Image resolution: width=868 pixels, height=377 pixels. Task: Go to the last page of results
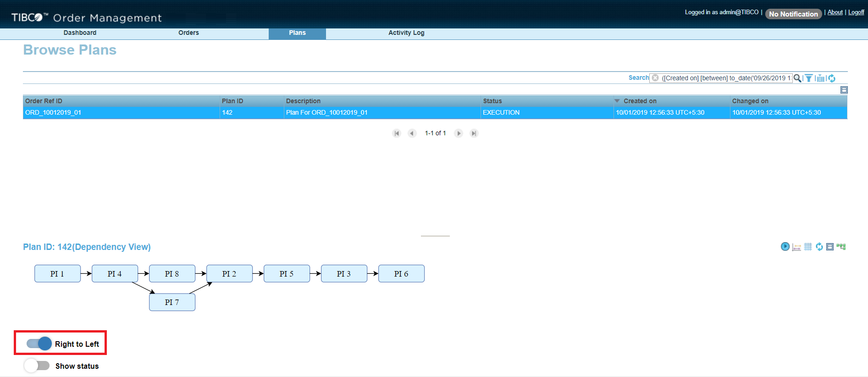(x=474, y=133)
